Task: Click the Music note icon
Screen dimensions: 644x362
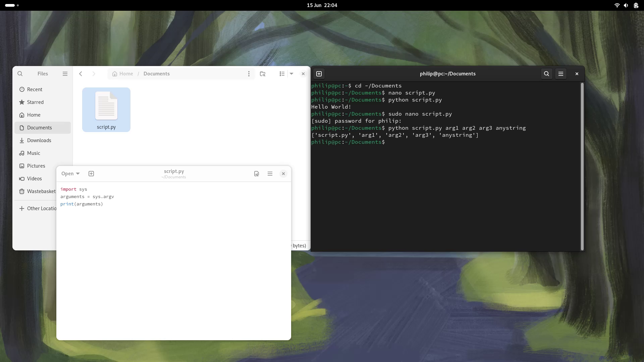Action: pyautogui.click(x=22, y=153)
